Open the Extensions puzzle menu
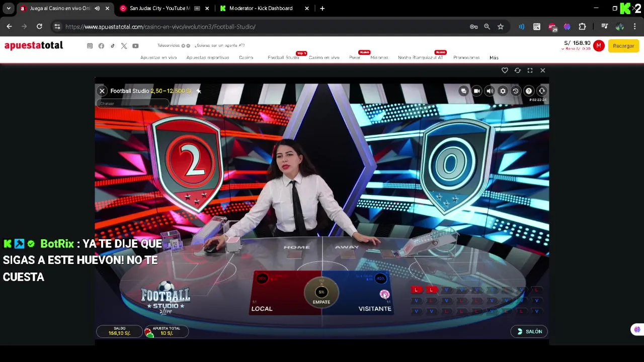Image resolution: width=644 pixels, height=362 pixels. pos(582,27)
